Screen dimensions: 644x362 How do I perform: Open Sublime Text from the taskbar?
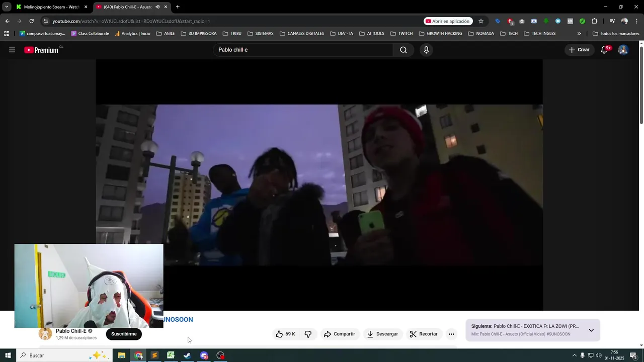154,355
